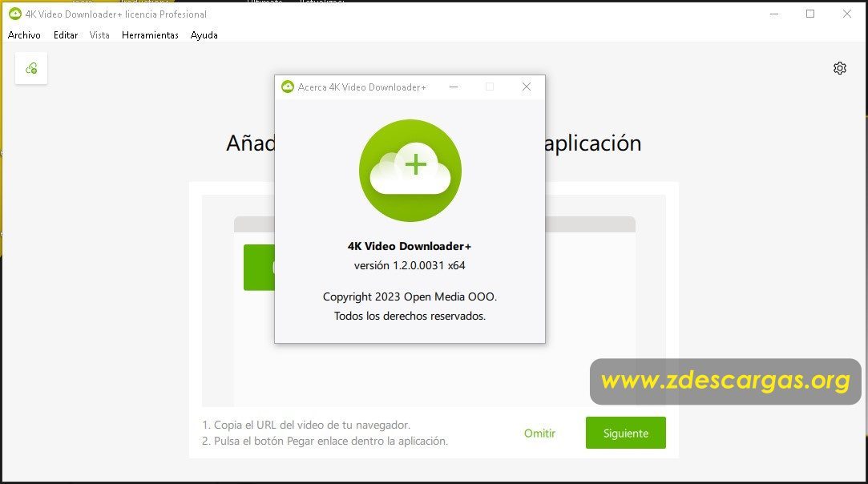Click the green Siguiente button

(x=625, y=433)
